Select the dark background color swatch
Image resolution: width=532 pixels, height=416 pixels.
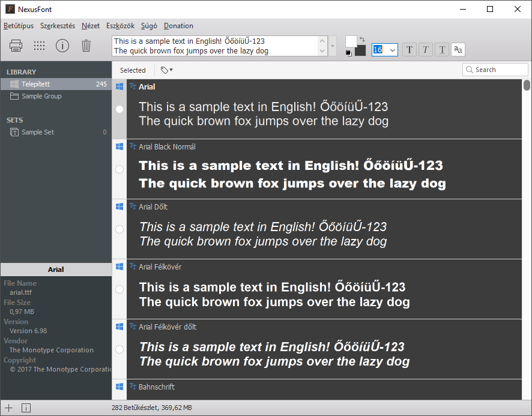tap(361, 51)
